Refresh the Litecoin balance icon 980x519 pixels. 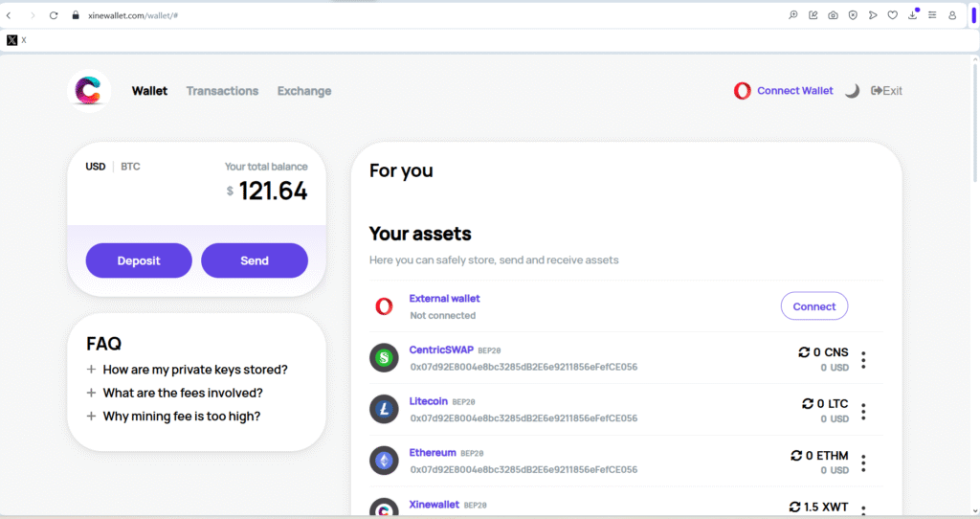click(808, 404)
